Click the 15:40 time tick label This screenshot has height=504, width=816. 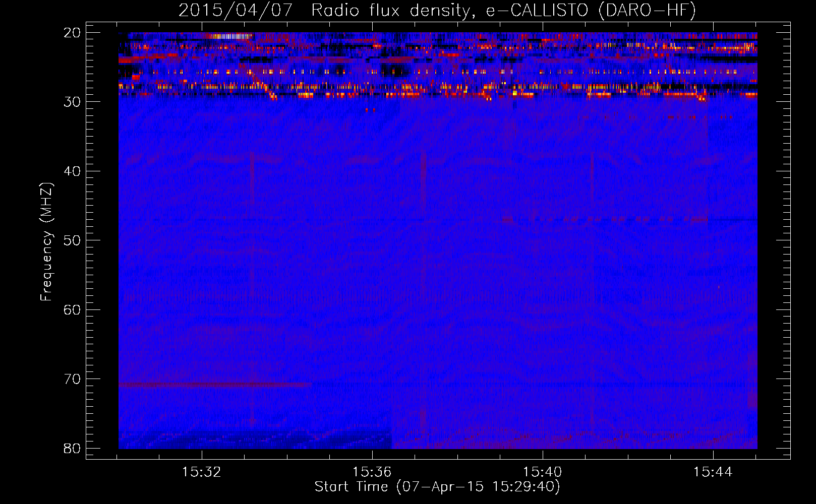click(543, 472)
